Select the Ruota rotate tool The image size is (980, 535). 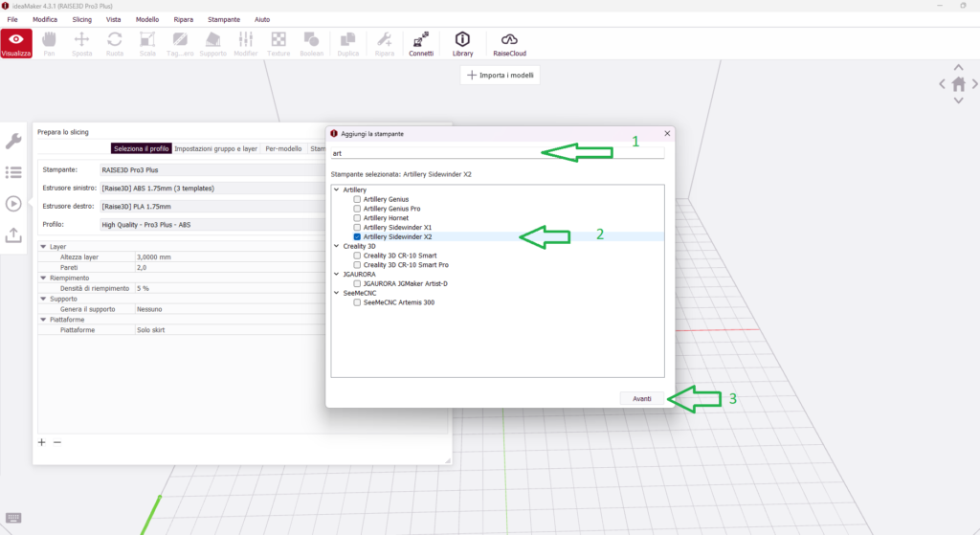click(x=115, y=44)
